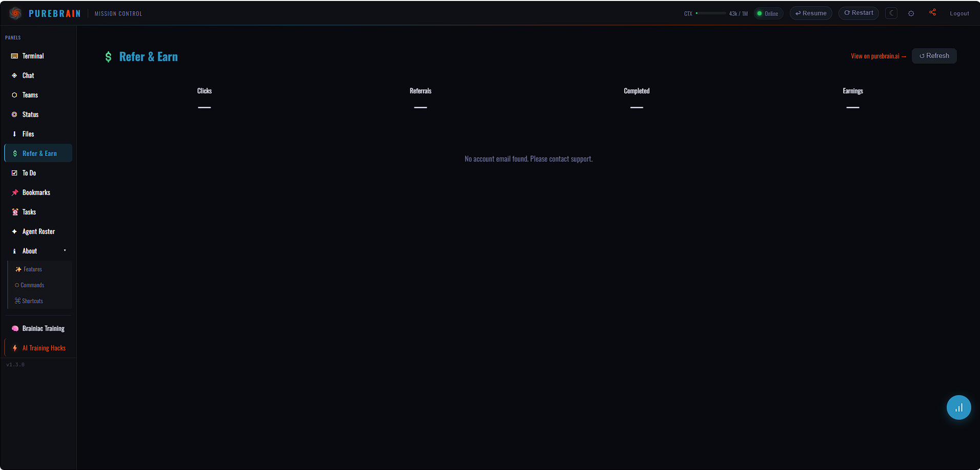Open the floating bar chart stats button
The image size is (980, 470).
[x=959, y=407]
